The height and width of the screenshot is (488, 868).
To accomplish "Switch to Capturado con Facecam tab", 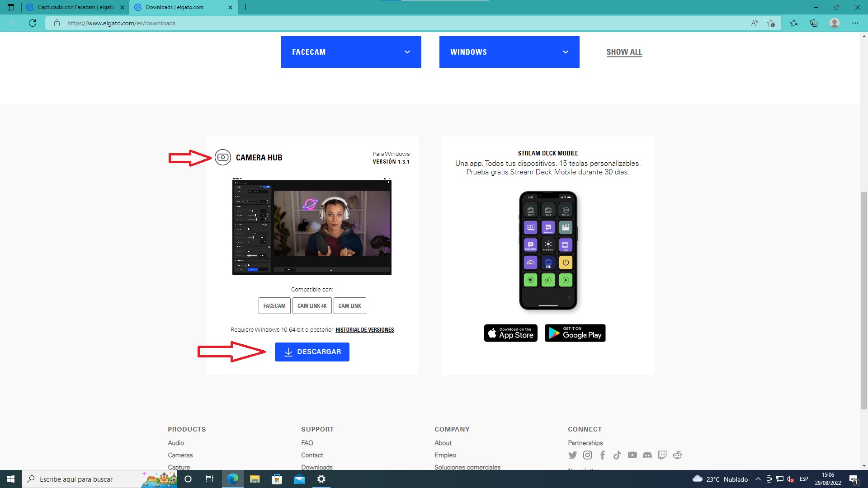I will (75, 7).
